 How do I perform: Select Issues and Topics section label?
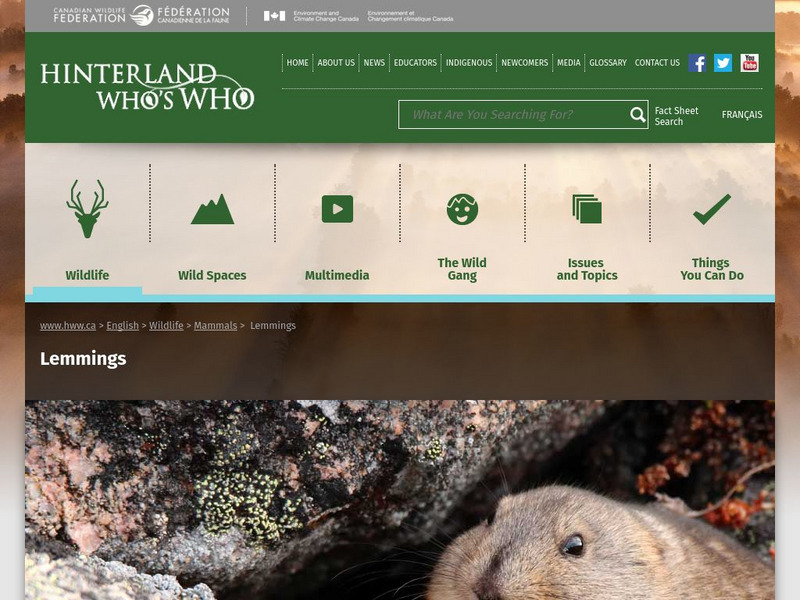[x=587, y=269]
